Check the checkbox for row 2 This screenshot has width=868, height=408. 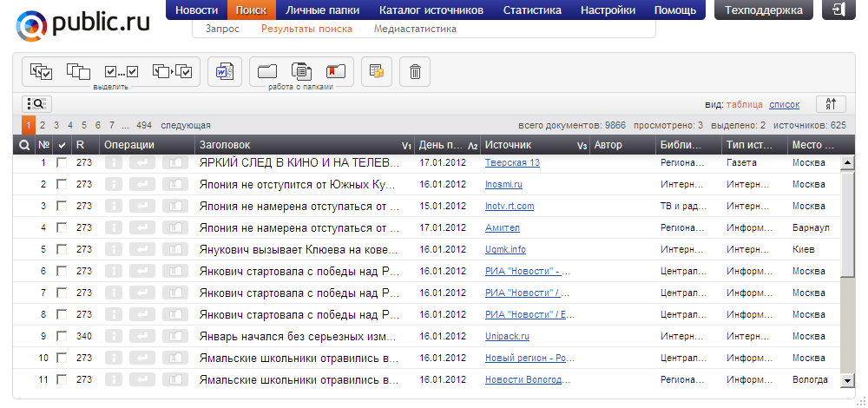tap(62, 184)
